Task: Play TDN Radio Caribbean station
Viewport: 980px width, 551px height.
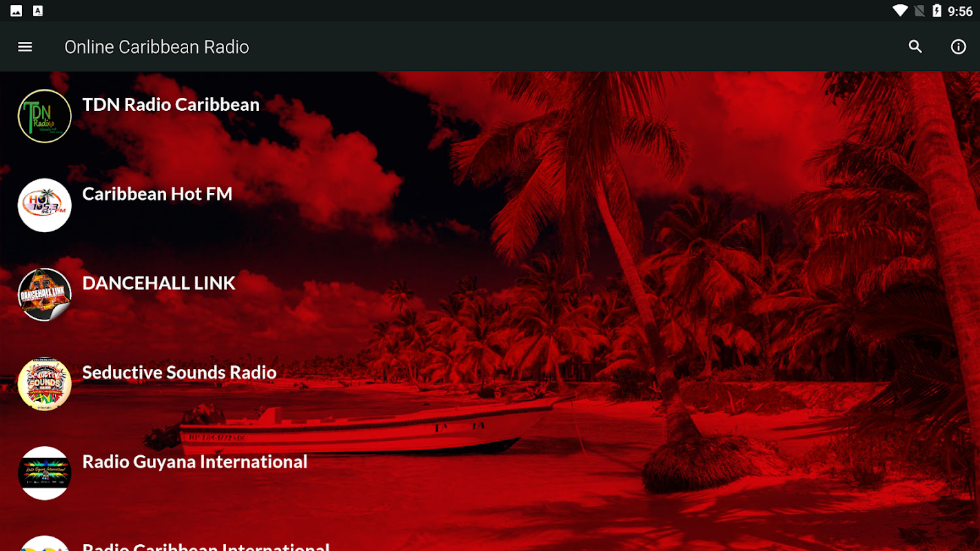Action: (171, 105)
